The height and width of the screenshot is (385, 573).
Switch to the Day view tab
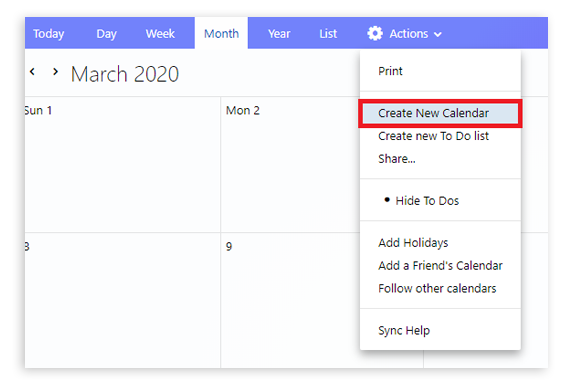point(106,34)
